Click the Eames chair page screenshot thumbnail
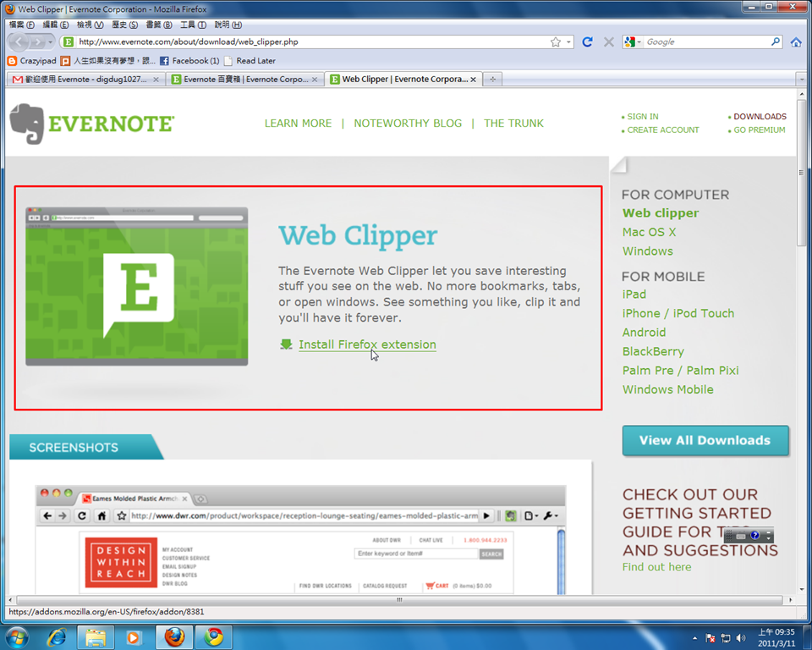Viewport: 812px width, 650px height. (x=300, y=540)
